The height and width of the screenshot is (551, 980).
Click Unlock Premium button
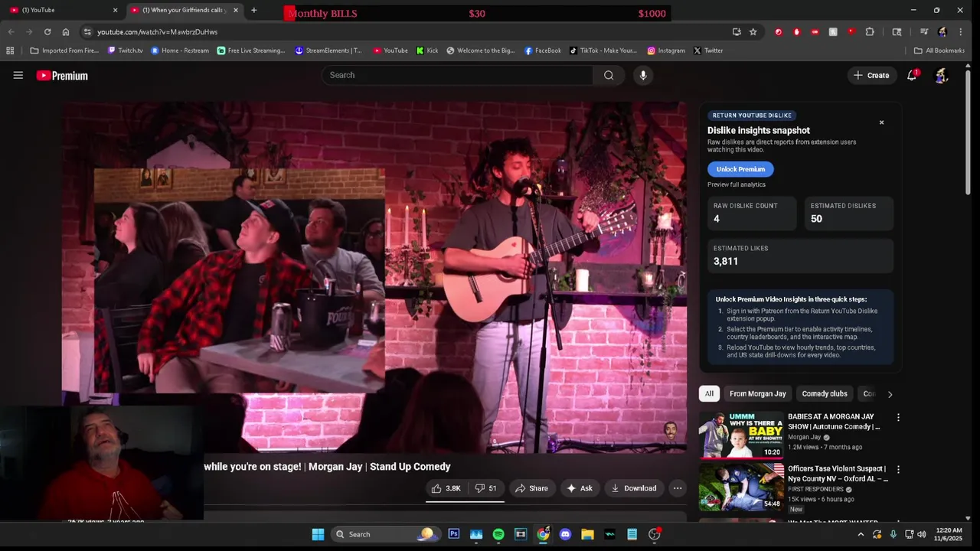coord(740,169)
